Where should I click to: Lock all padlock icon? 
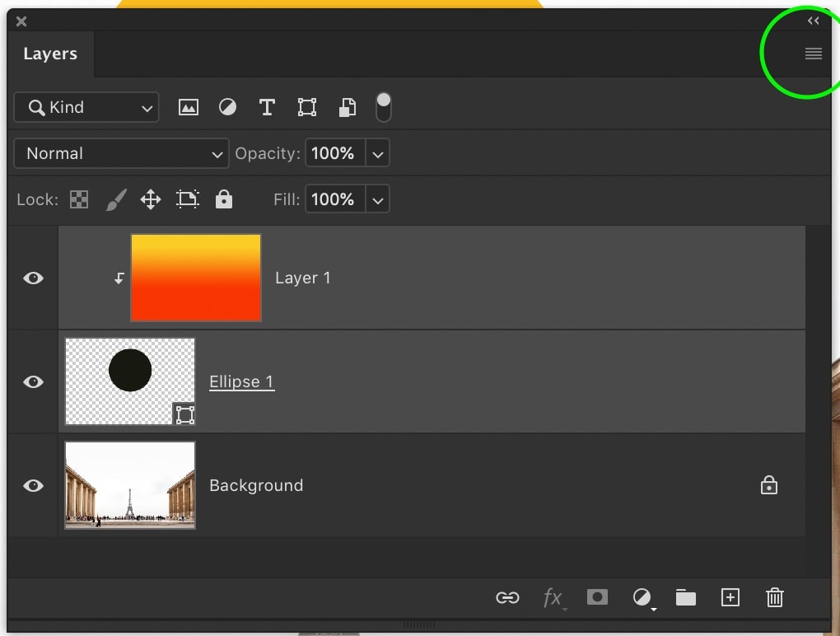point(224,199)
